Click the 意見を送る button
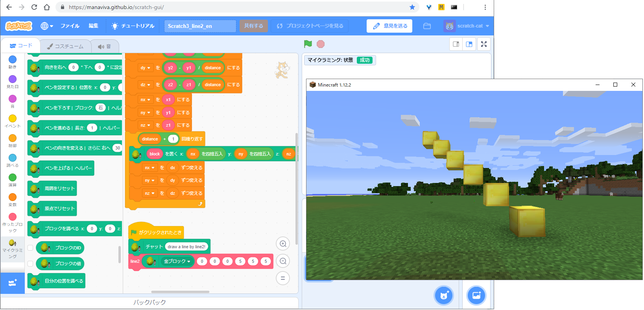644x310 pixels. tap(389, 26)
